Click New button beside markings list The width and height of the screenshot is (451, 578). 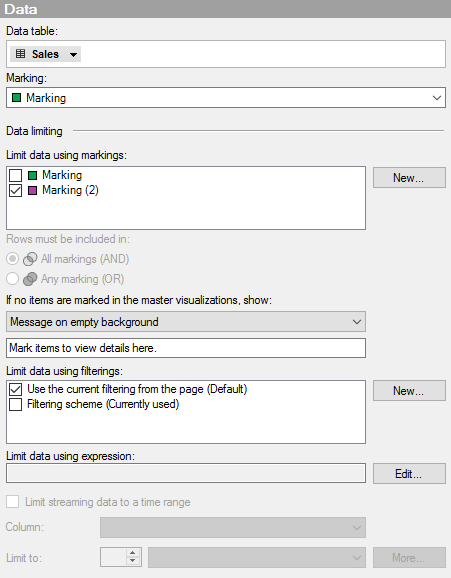(x=409, y=178)
